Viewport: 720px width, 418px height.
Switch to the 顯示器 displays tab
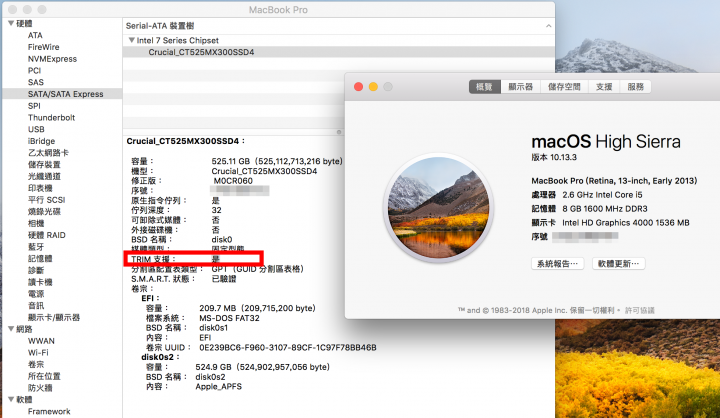click(520, 87)
